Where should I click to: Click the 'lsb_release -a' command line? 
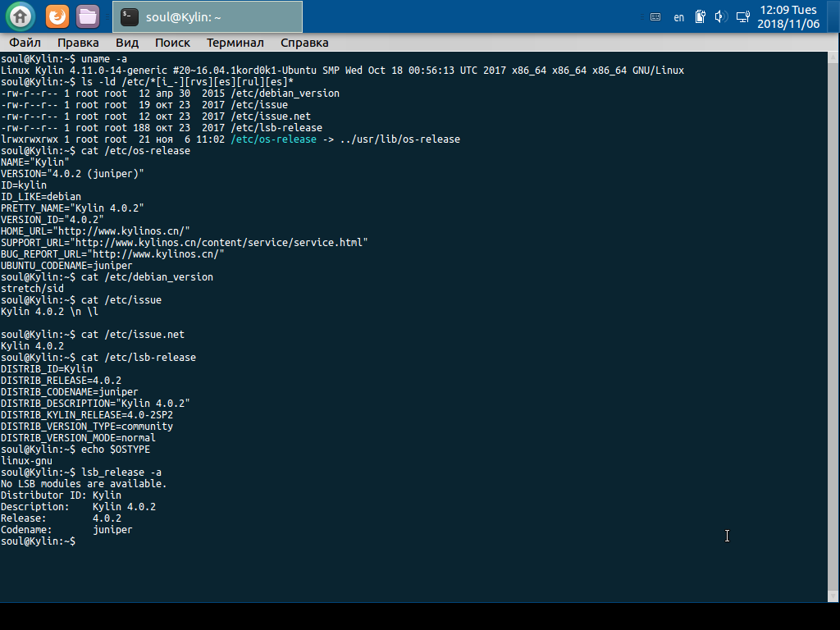pos(81,472)
